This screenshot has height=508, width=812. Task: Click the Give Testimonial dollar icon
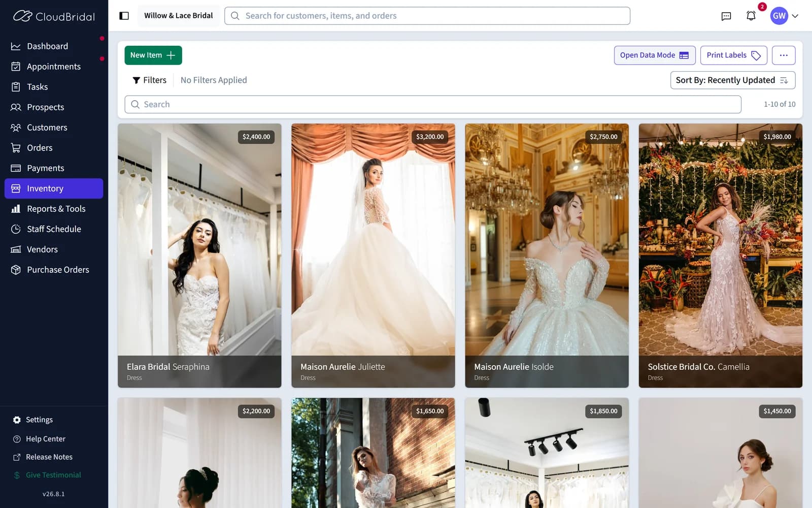pyautogui.click(x=17, y=475)
